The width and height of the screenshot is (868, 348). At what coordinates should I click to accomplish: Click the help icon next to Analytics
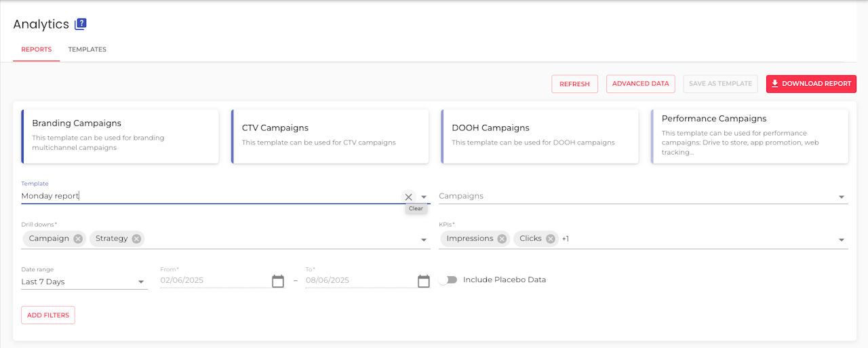click(x=81, y=24)
